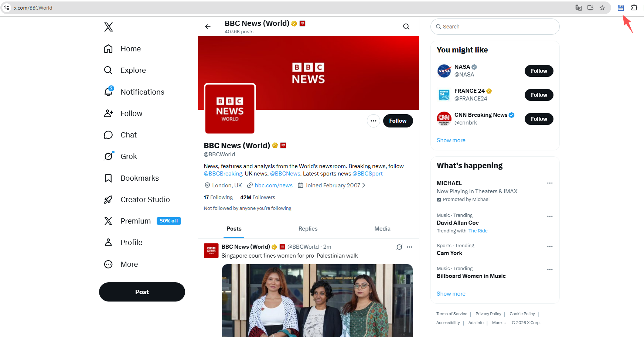Image resolution: width=644 pixels, height=337 pixels.
Task: Open bbc.com/news website link
Action: click(x=273, y=185)
